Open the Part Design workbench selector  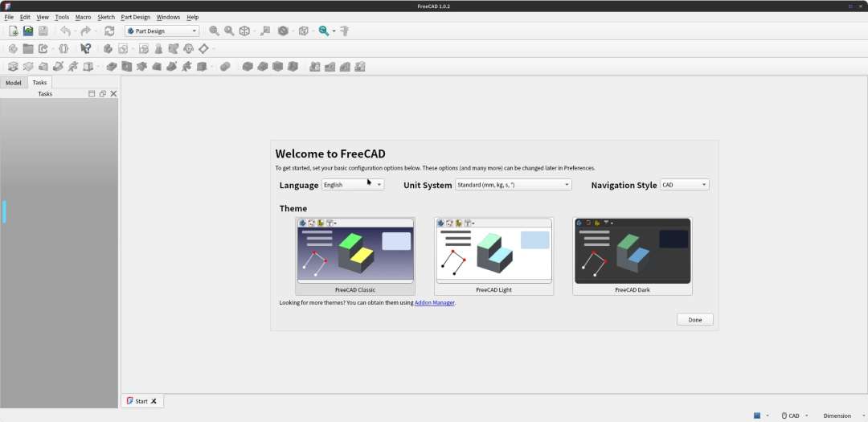[162, 31]
